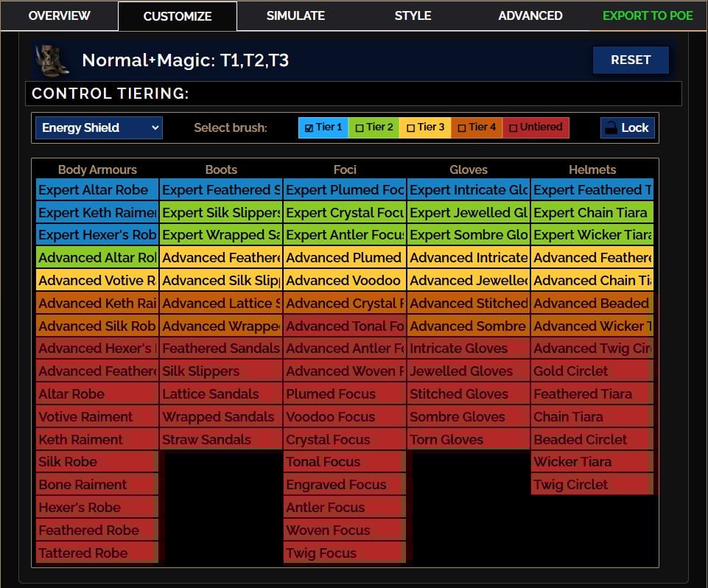The width and height of the screenshot is (708, 588).
Task: Switch to the SIMULATE tab
Action: tap(295, 15)
